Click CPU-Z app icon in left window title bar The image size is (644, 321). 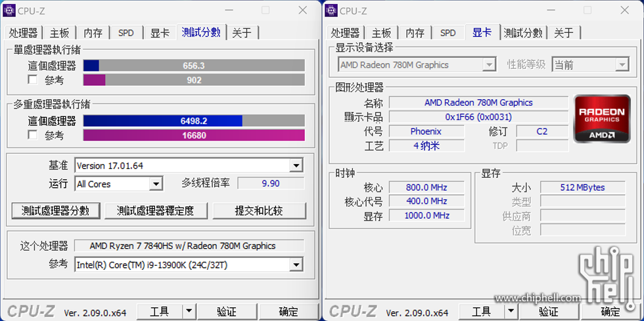click(9, 11)
